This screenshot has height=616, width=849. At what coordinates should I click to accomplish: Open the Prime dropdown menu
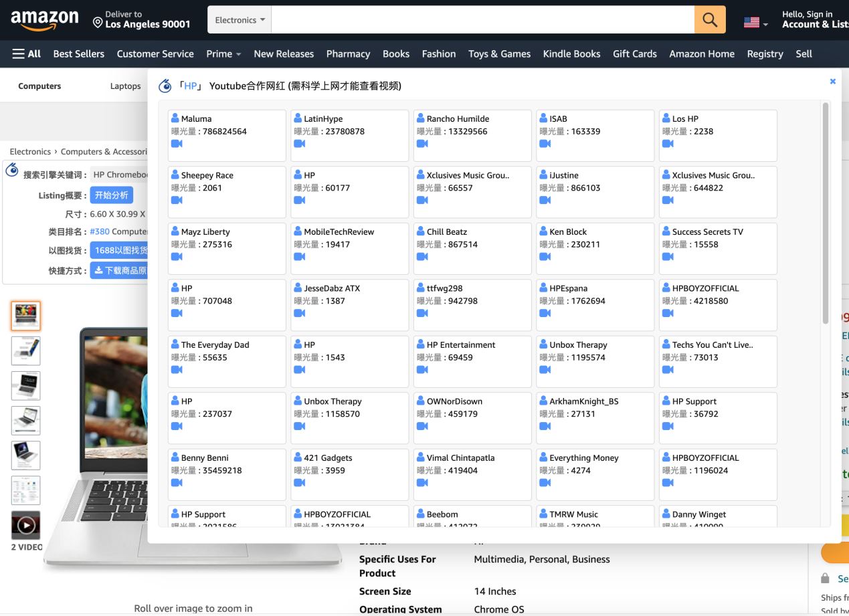(x=223, y=54)
